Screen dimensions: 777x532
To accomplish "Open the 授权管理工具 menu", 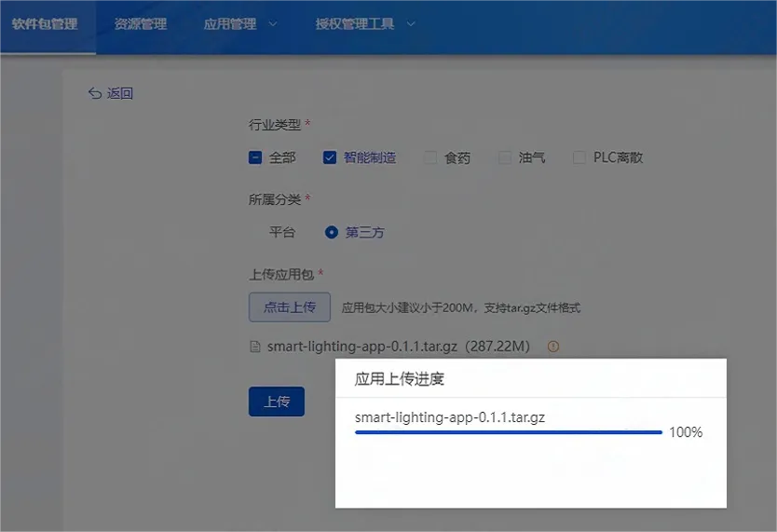I will point(355,24).
